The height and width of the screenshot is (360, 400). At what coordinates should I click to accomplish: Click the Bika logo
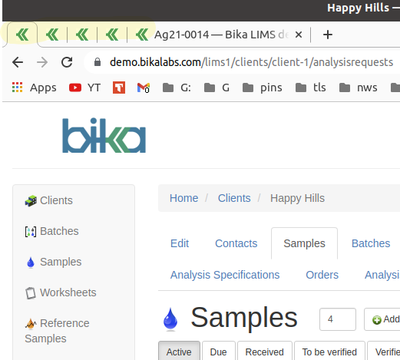pos(104,135)
